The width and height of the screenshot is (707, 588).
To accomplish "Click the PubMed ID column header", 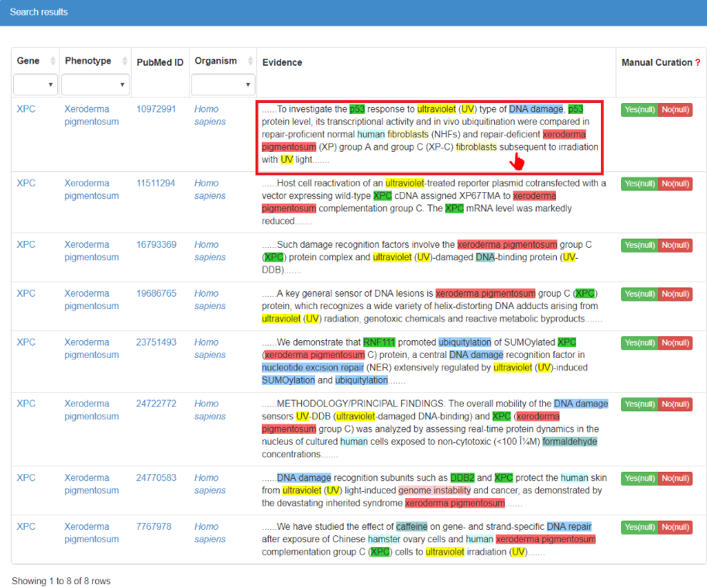I will click(160, 63).
